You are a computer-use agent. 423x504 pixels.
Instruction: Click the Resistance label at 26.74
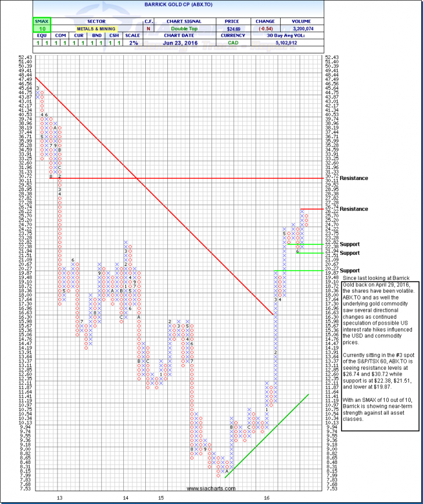pyautogui.click(x=354, y=208)
